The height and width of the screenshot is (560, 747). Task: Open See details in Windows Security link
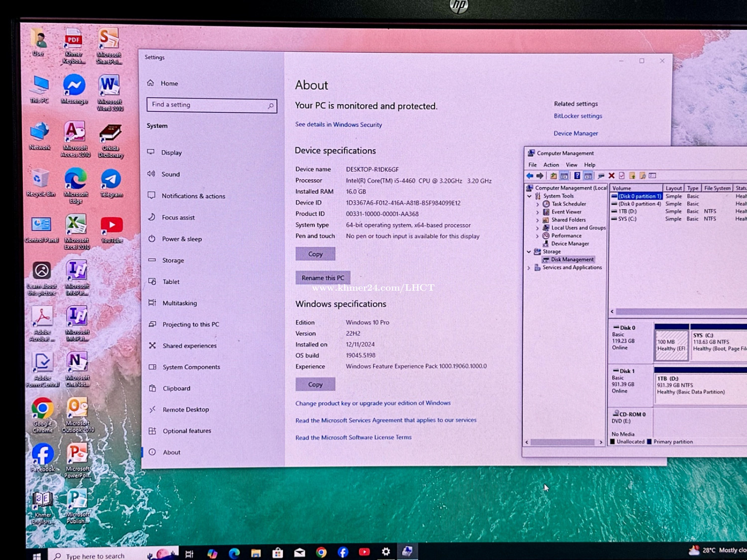tap(339, 124)
